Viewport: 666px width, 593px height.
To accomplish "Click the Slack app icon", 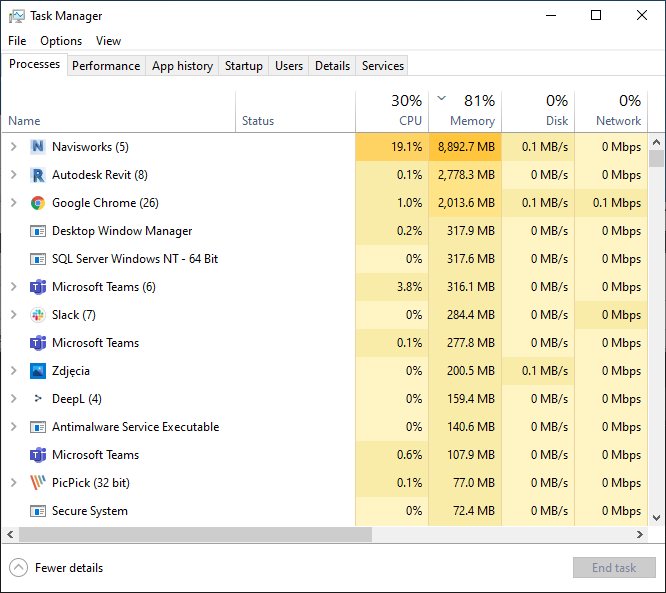I will (38, 315).
